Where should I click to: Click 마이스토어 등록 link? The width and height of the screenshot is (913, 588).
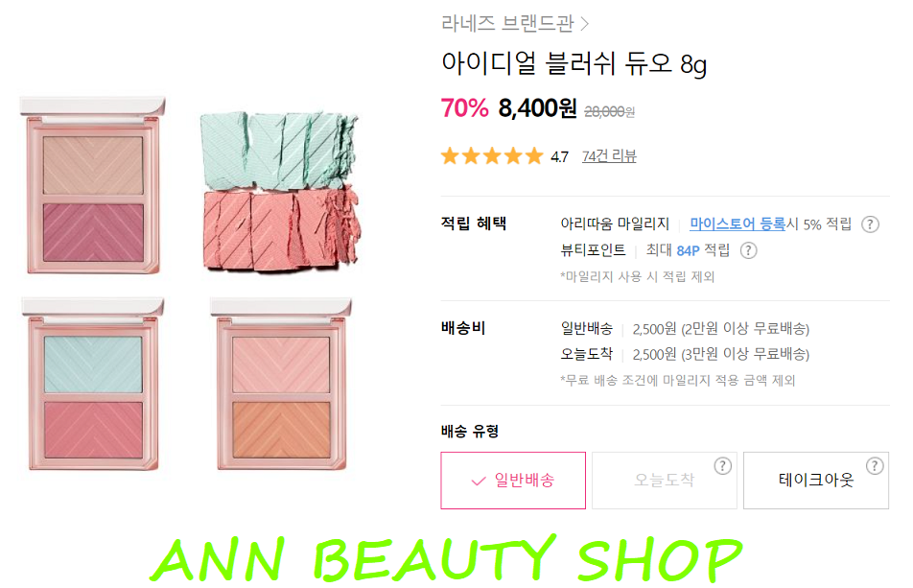(737, 224)
